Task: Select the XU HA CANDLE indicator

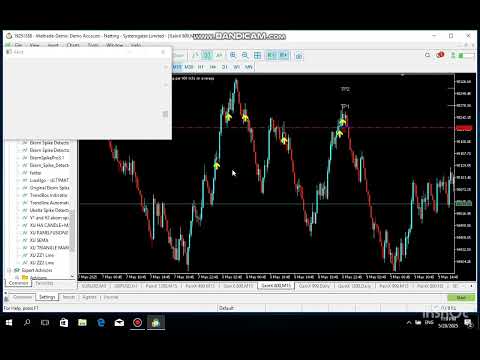Action: coord(49,225)
